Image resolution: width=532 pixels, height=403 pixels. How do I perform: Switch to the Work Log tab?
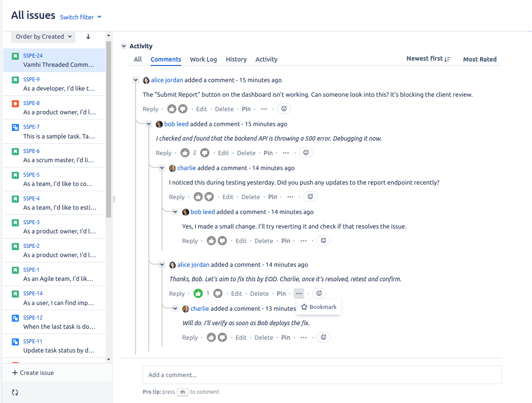(203, 59)
